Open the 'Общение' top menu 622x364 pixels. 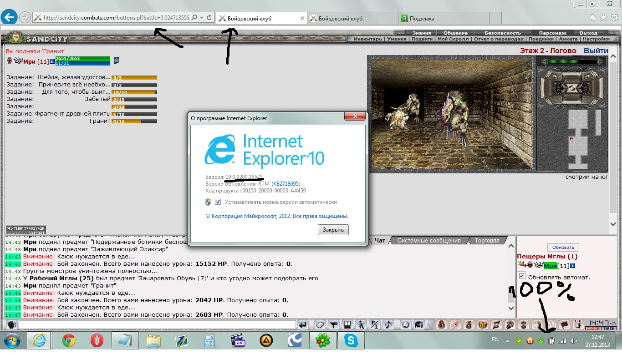(455, 33)
